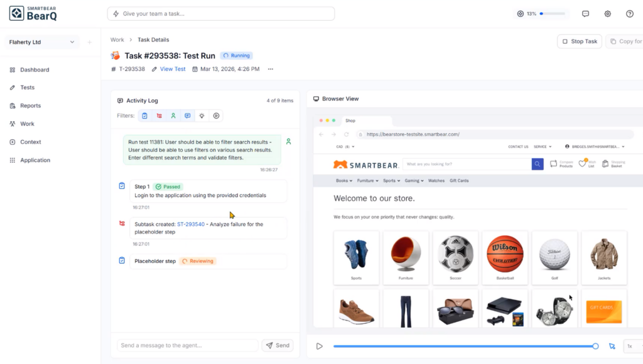Viewport: 643px width, 364px height.
Task: Click the 'Send a message to the agent' field
Action: [x=187, y=345]
